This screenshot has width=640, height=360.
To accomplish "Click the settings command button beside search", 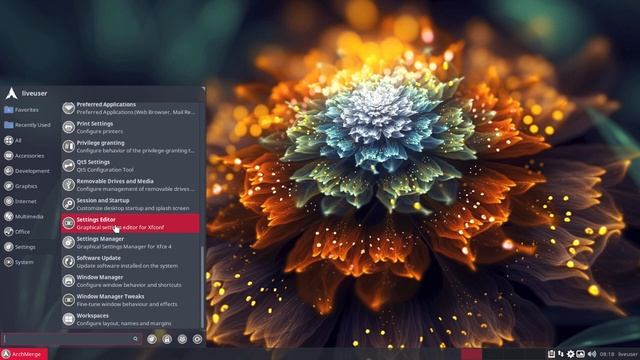I will (152, 339).
